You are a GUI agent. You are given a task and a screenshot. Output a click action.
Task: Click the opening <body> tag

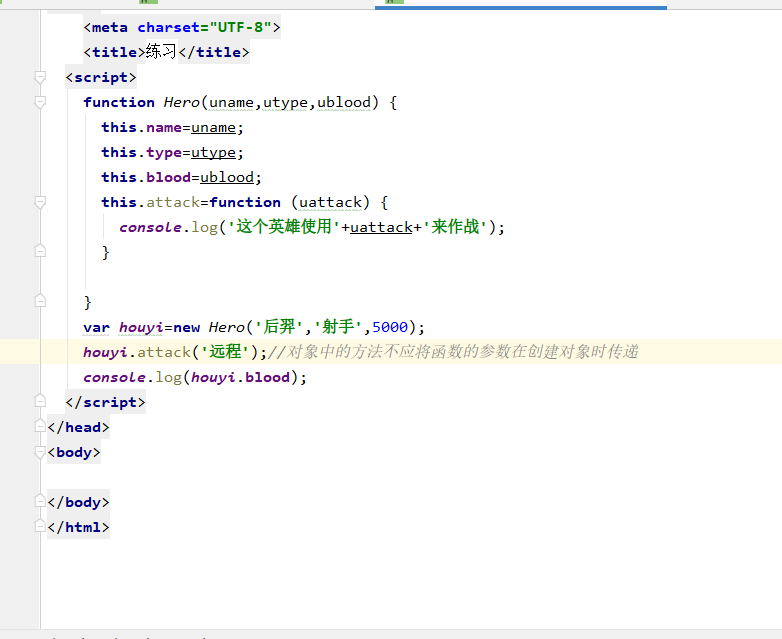pos(74,452)
